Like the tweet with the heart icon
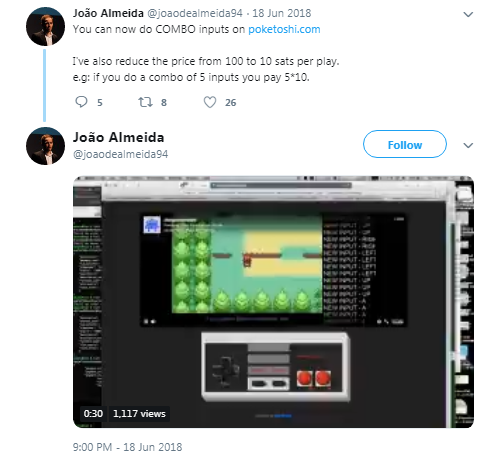 pyautogui.click(x=210, y=102)
